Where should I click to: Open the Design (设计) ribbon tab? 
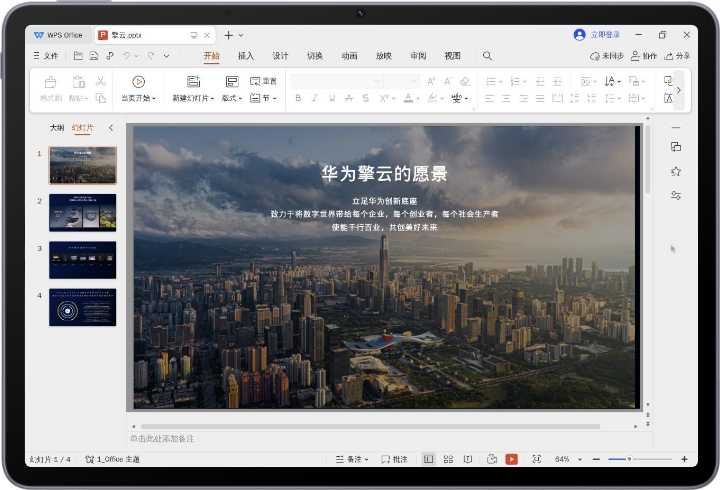pyautogui.click(x=280, y=56)
